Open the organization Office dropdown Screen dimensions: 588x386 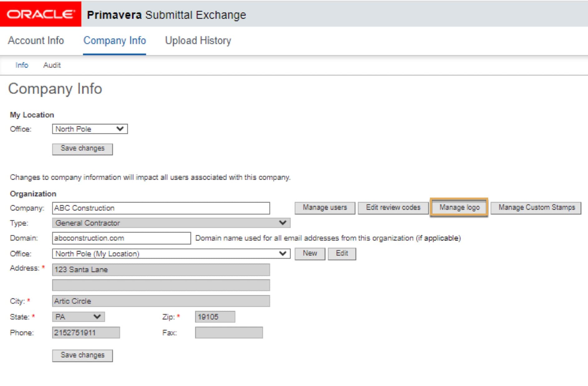point(171,254)
